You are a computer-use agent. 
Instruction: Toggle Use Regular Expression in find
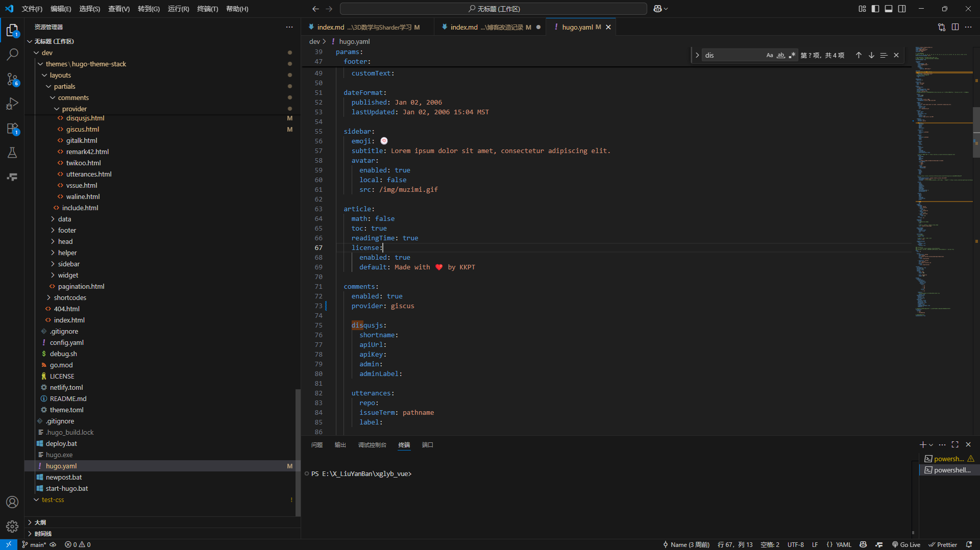tap(792, 55)
